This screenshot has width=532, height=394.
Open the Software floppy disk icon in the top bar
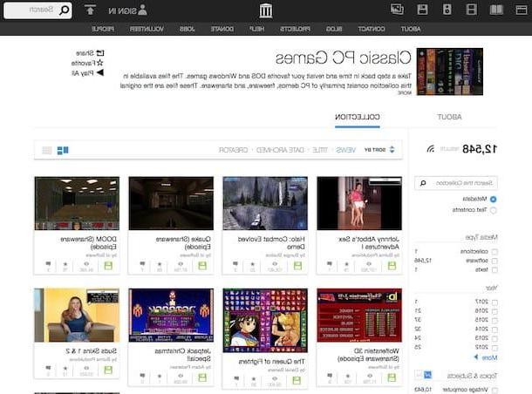tap(422, 10)
